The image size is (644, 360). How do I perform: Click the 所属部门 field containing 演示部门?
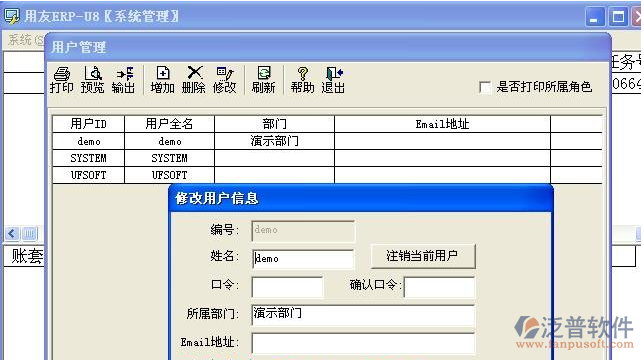point(363,314)
